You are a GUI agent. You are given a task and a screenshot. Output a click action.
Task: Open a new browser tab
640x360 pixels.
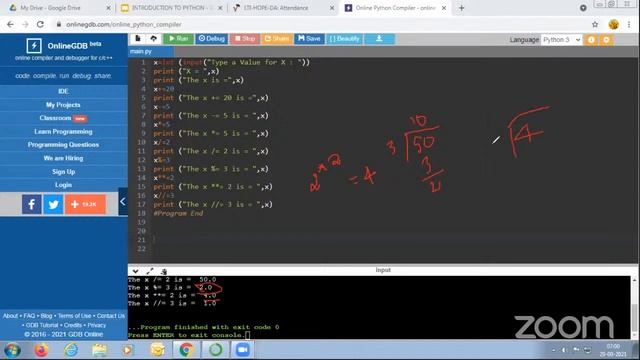[x=461, y=8]
